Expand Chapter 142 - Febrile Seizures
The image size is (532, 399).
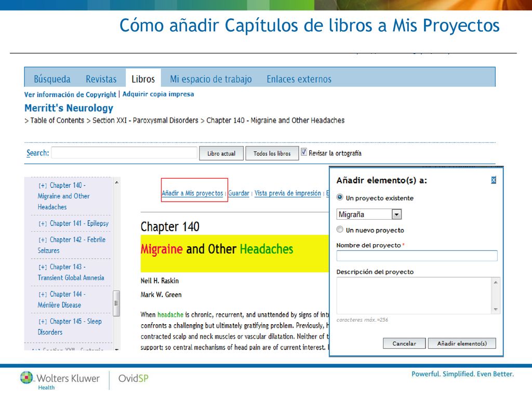coord(43,240)
